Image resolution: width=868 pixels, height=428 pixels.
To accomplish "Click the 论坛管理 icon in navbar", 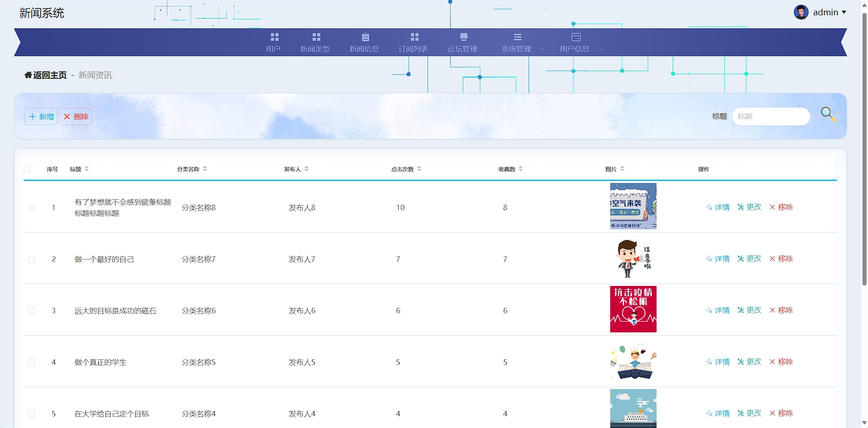I will click(464, 37).
